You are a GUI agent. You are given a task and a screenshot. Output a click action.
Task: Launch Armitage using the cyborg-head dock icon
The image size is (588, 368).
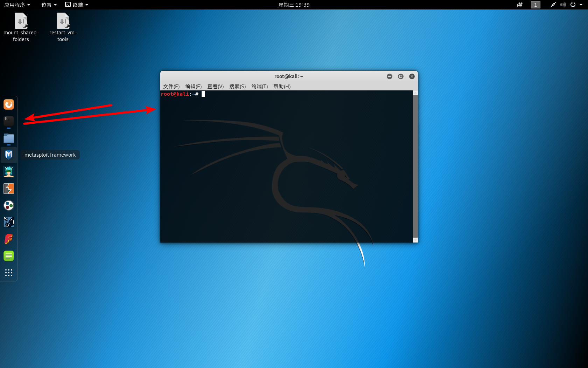(8, 171)
